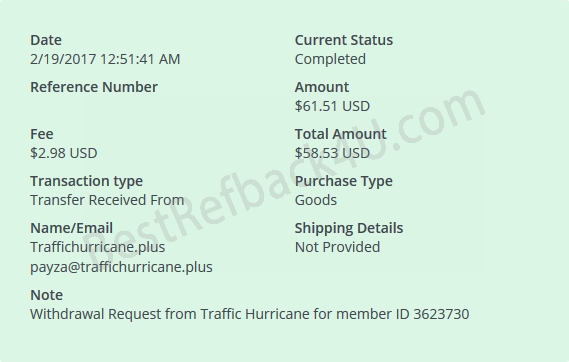Screen dimensions: 569x362
Task: Click the Total Amount heading
Action: coord(340,134)
